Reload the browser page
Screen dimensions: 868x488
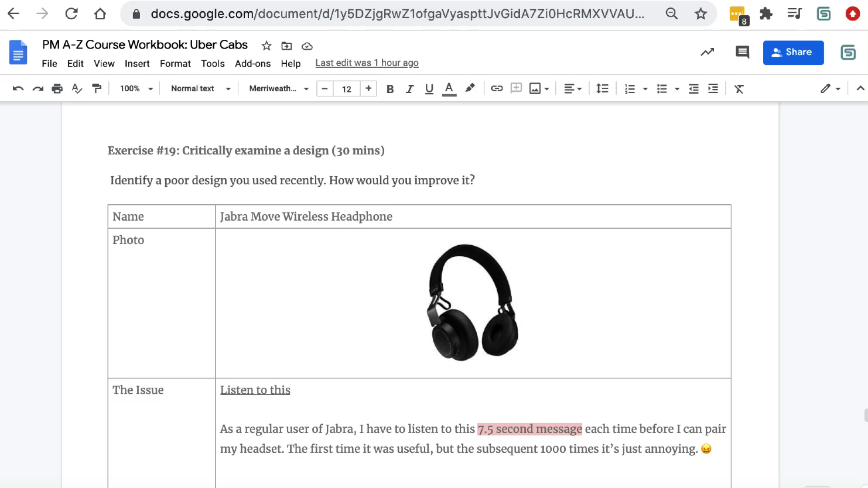coord(71,13)
